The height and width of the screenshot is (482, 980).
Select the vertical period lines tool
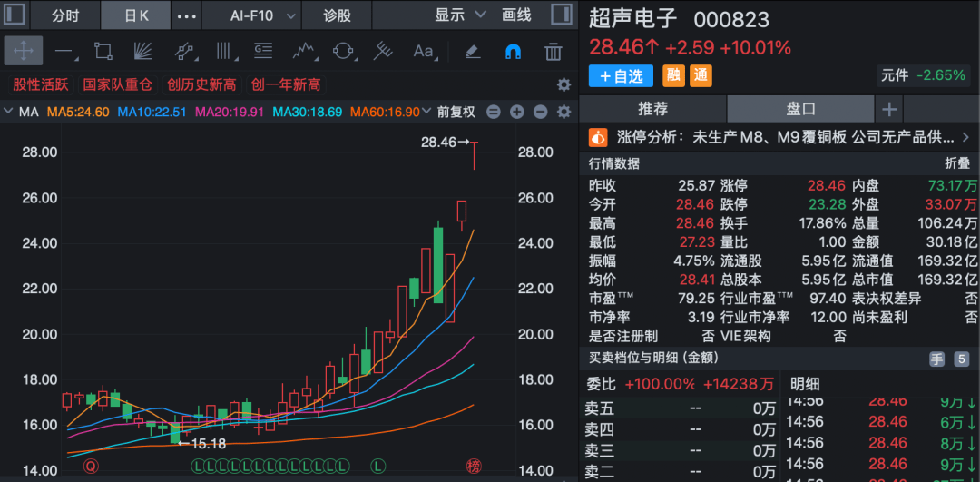[224, 51]
